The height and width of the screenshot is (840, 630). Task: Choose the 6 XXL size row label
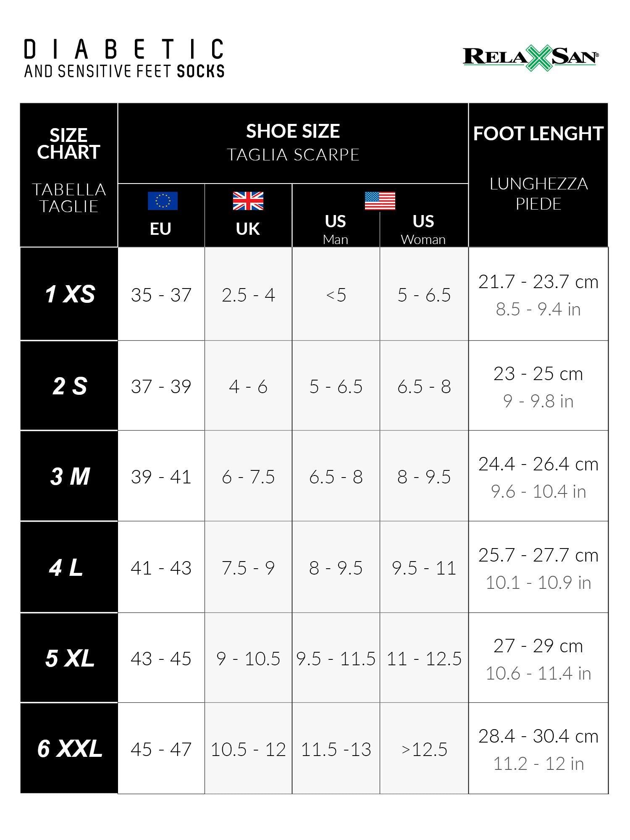(x=69, y=749)
